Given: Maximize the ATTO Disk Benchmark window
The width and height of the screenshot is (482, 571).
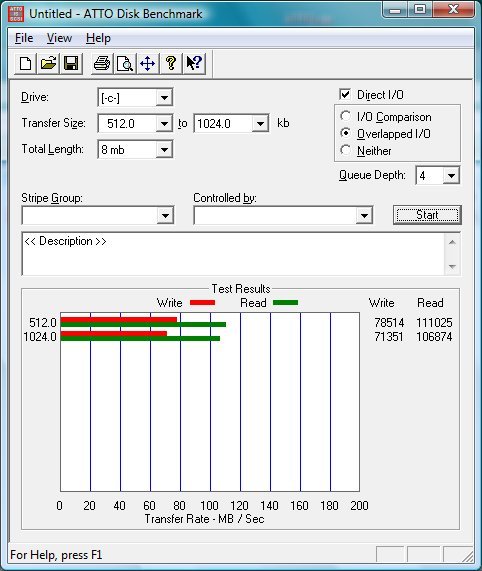Looking at the screenshot, I should 420,9.
